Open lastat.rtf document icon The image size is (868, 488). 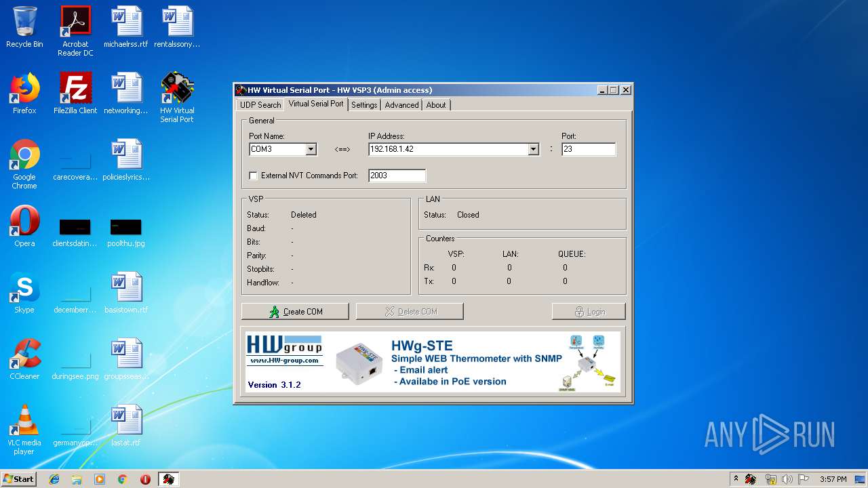point(126,426)
